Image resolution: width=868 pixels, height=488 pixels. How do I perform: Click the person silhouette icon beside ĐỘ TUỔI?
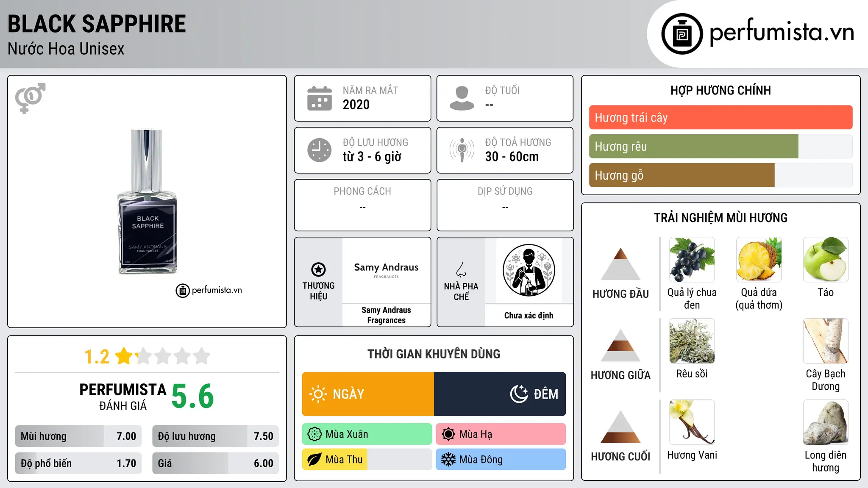(462, 98)
